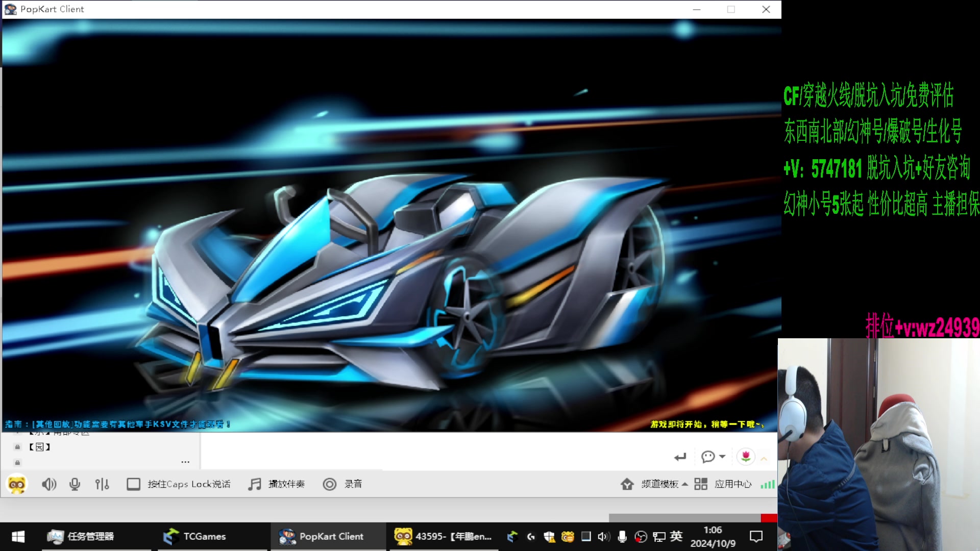The height and width of the screenshot is (551, 980).
Task: Switch the 英 input method indicator
Action: [x=676, y=536]
